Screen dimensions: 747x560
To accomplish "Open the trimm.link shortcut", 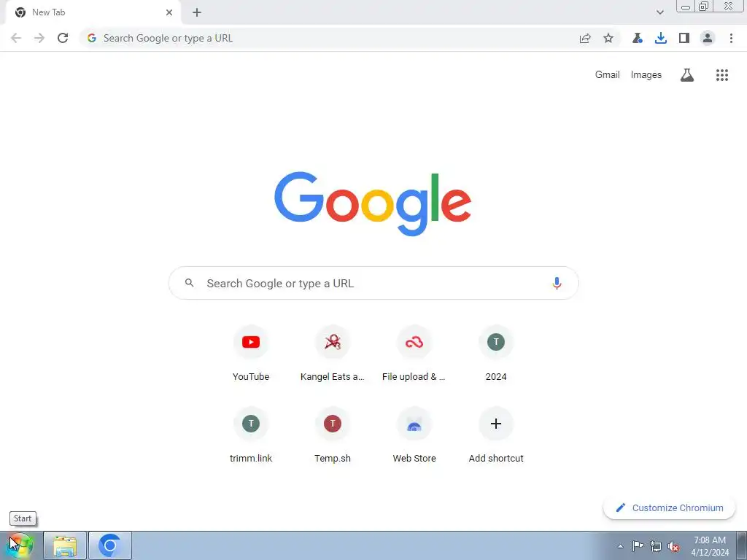I will (x=251, y=435).
